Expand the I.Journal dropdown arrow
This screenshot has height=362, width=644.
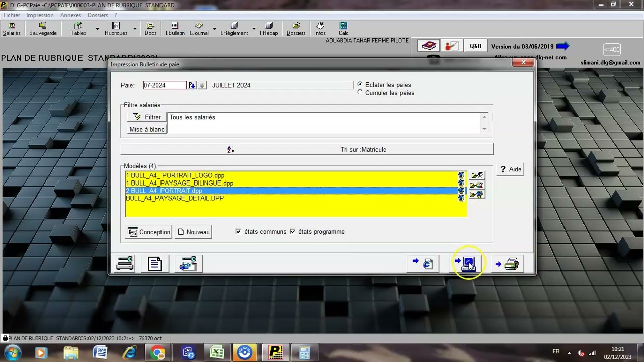click(x=214, y=29)
